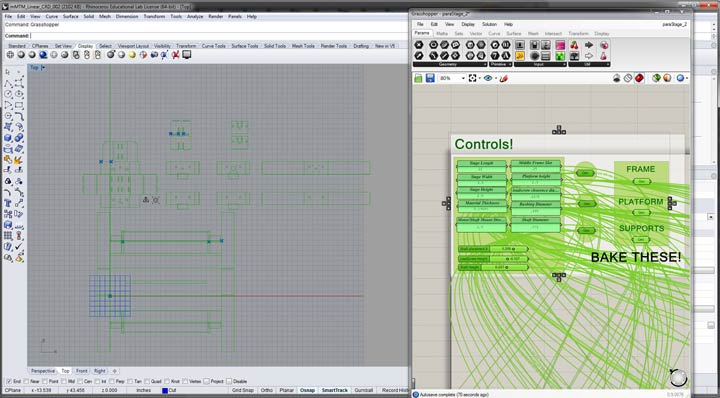Click the Grasshopper compass widget at canvas corner
720x398 pixels.
[x=678, y=378]
